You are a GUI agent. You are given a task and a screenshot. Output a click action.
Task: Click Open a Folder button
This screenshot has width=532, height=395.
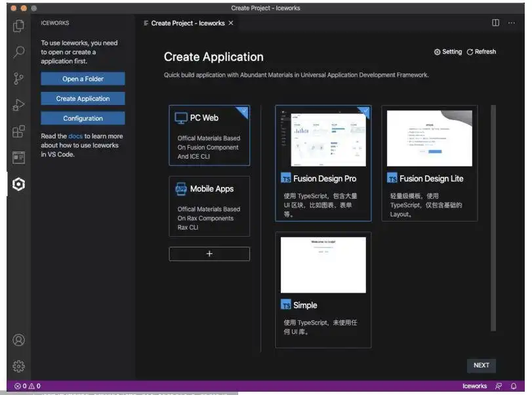click(83, 79)
